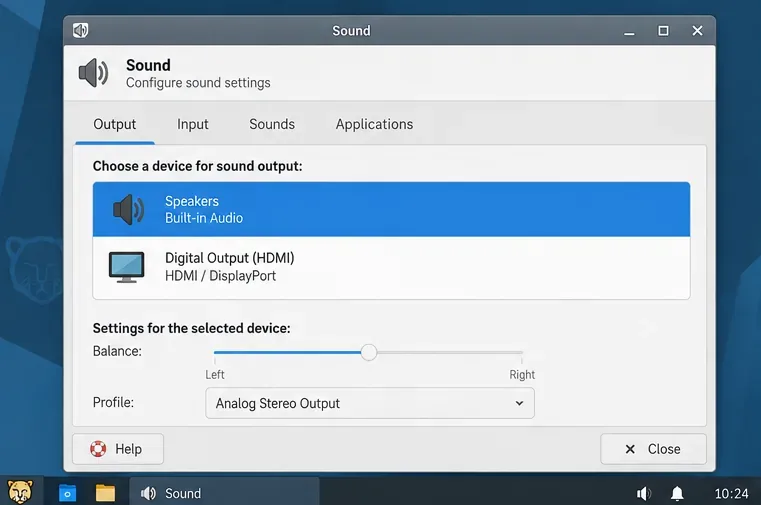Click the Close button
The width and height of the screenshot is (761, 505).
(653, 449)
